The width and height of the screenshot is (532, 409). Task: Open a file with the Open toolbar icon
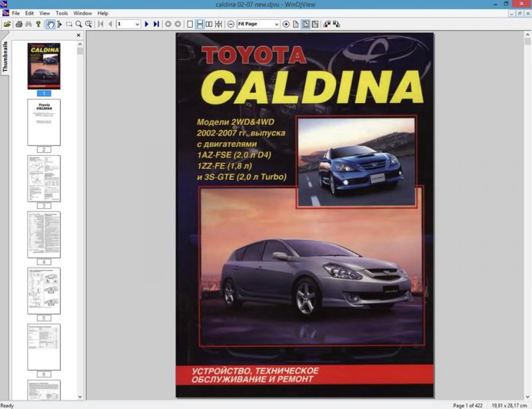[7, 24]
